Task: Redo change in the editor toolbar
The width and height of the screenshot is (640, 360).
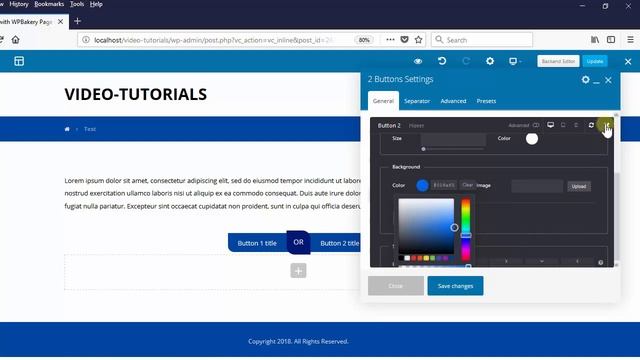Action: (x=466, y=61)
